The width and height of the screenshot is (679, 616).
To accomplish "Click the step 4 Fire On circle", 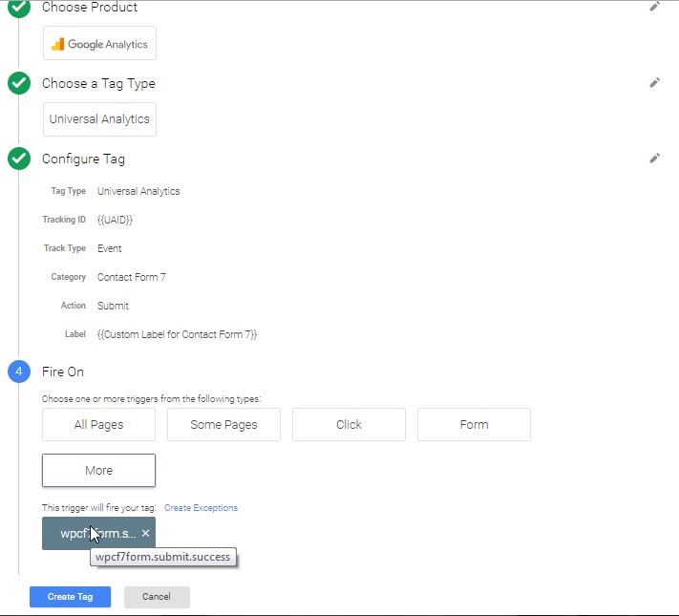I will [19, 372].
